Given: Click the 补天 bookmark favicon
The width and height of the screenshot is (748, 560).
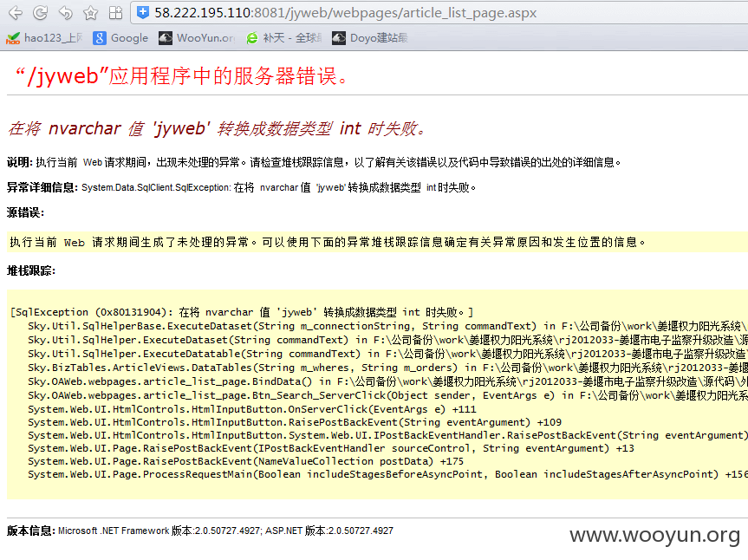Looking at the screenshot, I should [252, 38].
